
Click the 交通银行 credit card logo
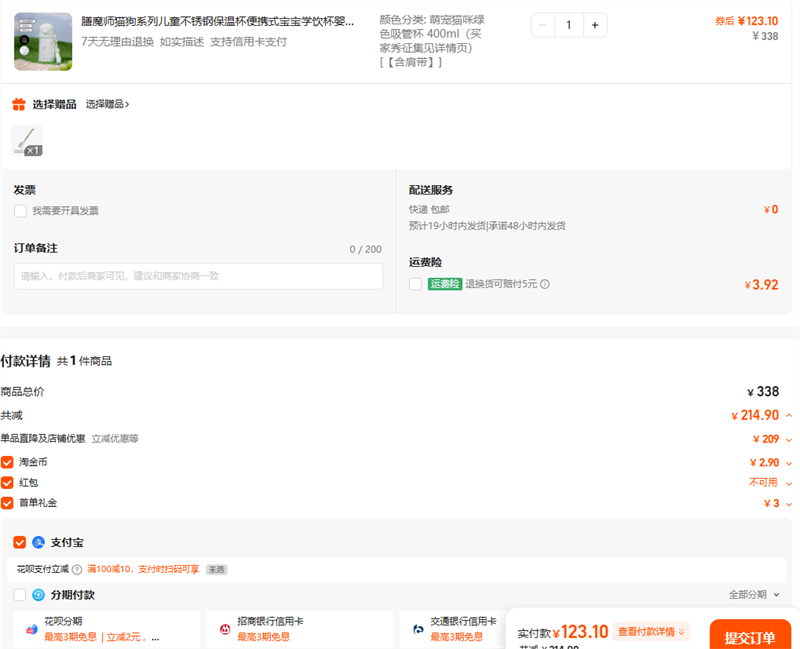(418, 629)
